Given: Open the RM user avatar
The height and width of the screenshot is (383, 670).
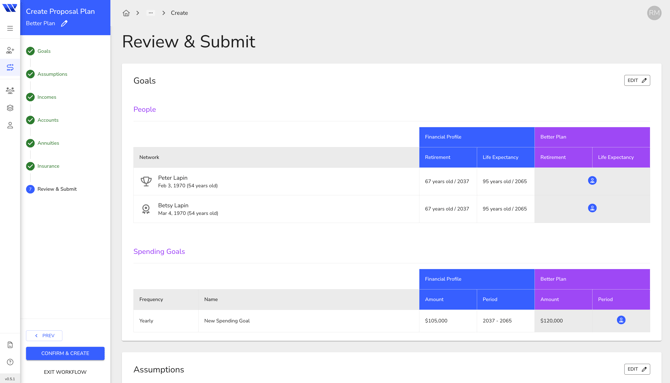Looking at the screenshot, I should (654, 13).
